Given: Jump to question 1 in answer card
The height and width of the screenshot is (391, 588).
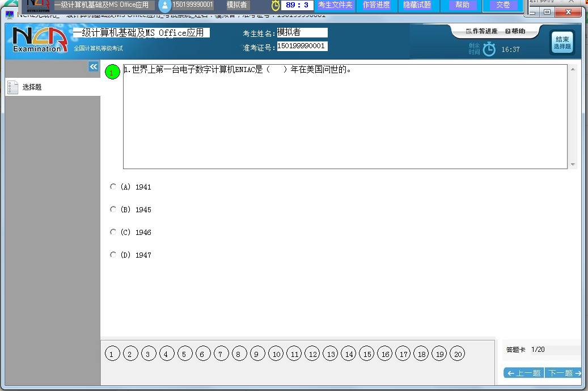Looking at the screenshot, I should [x=112, y=354].
